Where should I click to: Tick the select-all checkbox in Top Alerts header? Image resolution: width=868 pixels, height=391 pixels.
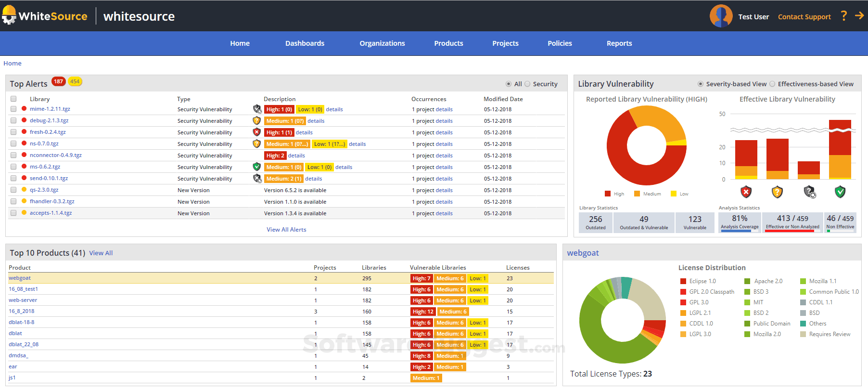(x=13, y=99)
